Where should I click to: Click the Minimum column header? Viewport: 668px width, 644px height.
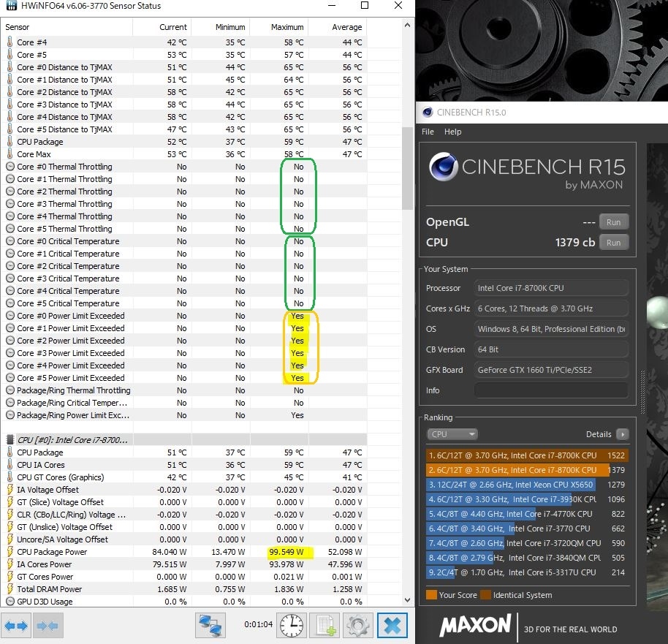220,27
